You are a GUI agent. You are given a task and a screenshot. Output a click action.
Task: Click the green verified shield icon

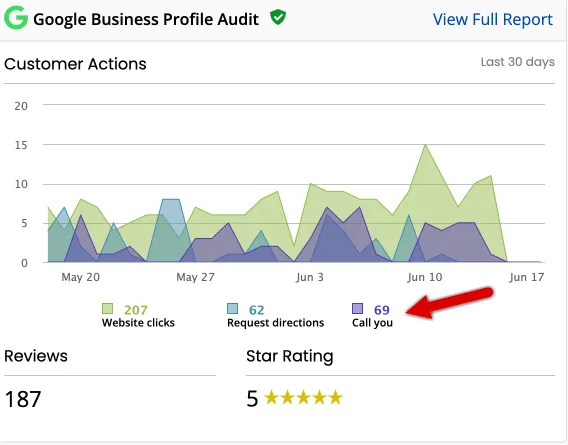pos(278,17)
